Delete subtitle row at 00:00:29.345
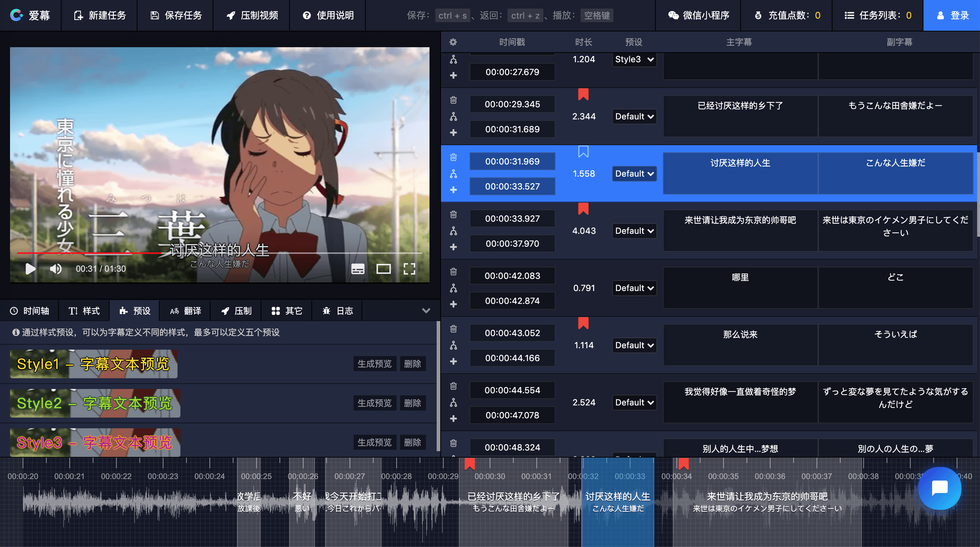Image resolution: width=980 pixels, height=547 pixels. 453,100
